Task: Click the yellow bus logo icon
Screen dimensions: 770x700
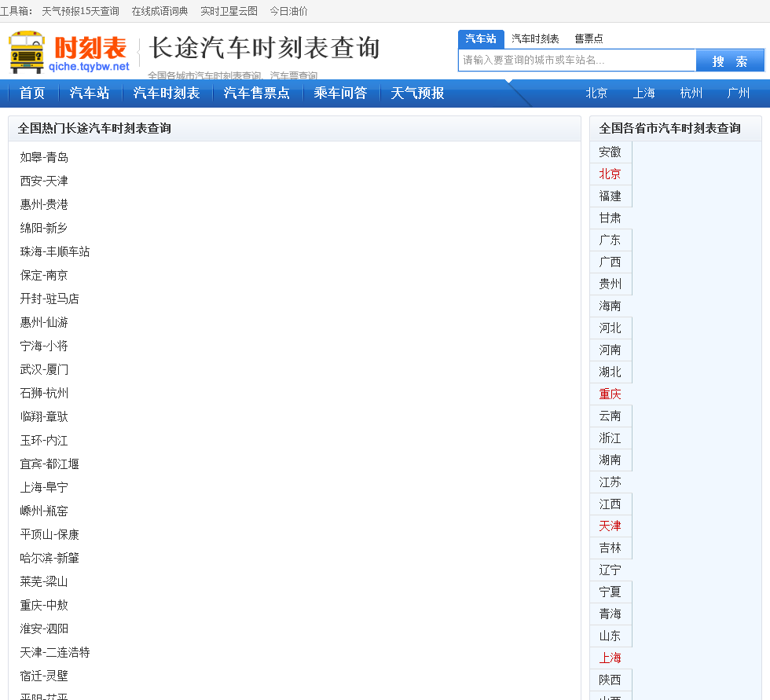Action: pyautogui.click(x=27, y=52)
